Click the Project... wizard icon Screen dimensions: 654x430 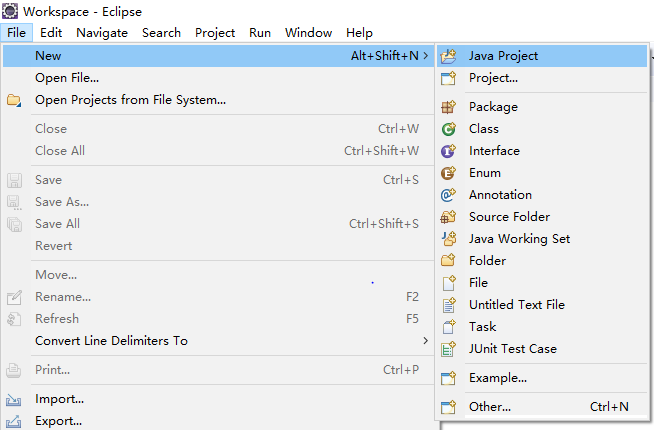coord(448,78)
